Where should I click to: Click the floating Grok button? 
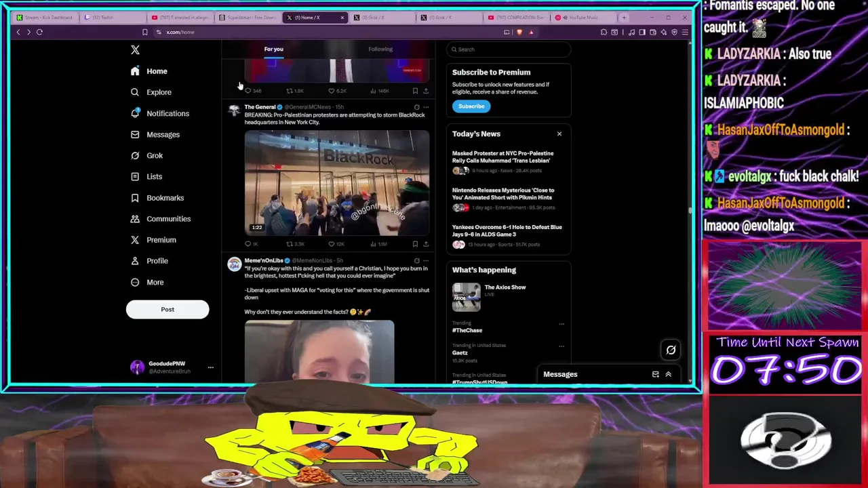click(x=671, y=350)
